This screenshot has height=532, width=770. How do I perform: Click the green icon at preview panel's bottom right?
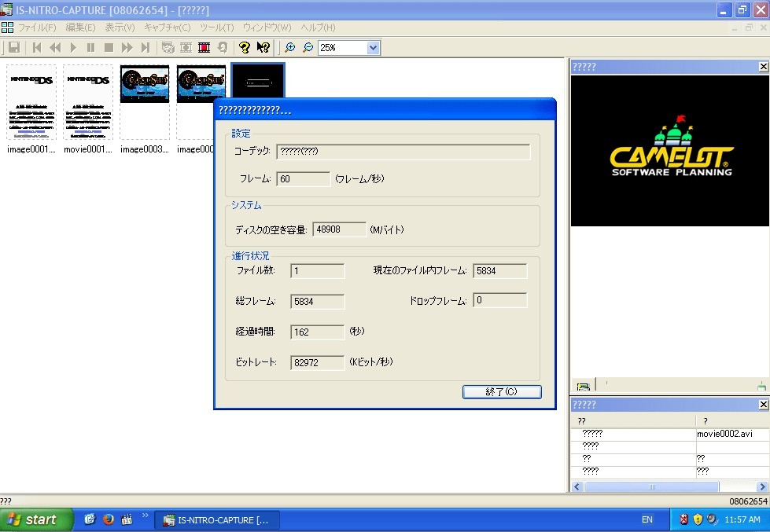[x=761, y=387]
